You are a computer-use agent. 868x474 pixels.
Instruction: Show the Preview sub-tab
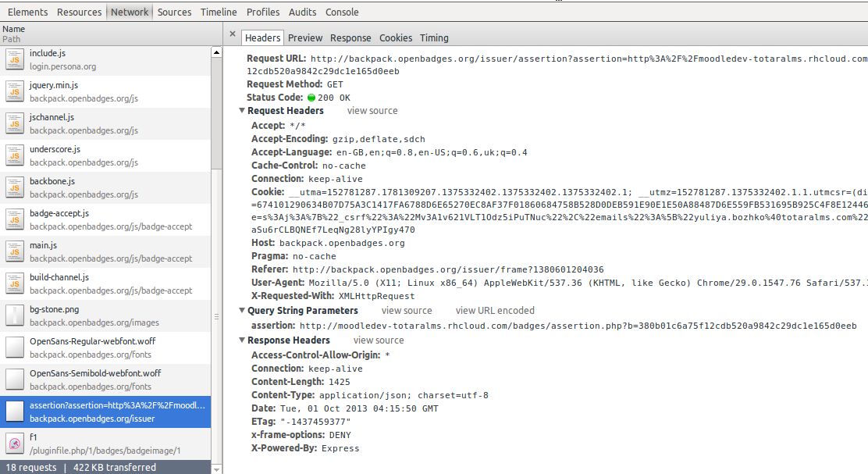tap(305, 37)
